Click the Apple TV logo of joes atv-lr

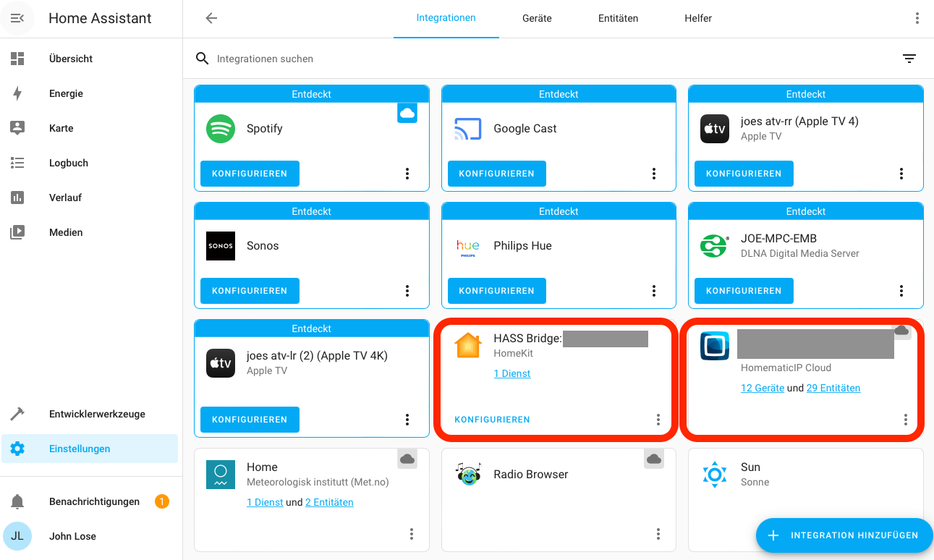pyautogui.click(x=221, y=363)
